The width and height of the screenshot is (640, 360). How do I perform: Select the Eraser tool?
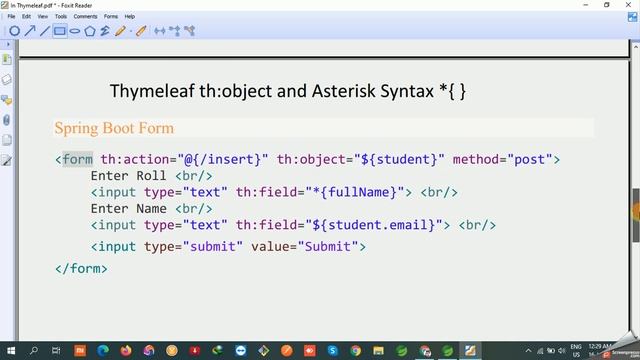[x=141, y=31]
